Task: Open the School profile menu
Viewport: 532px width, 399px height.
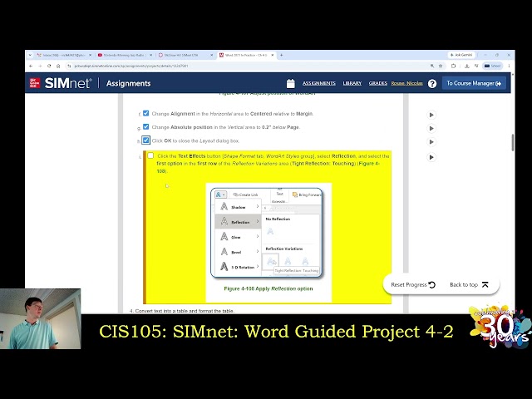Action: click(493, 66)
